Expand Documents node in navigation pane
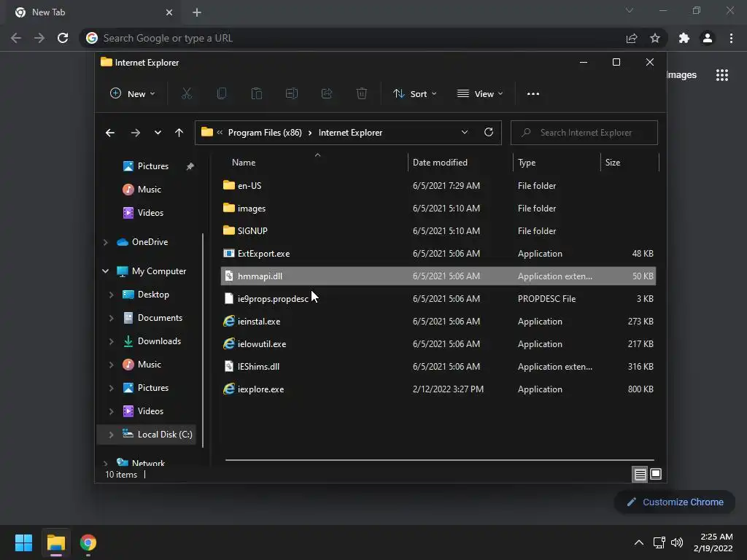 click(111, 318)
